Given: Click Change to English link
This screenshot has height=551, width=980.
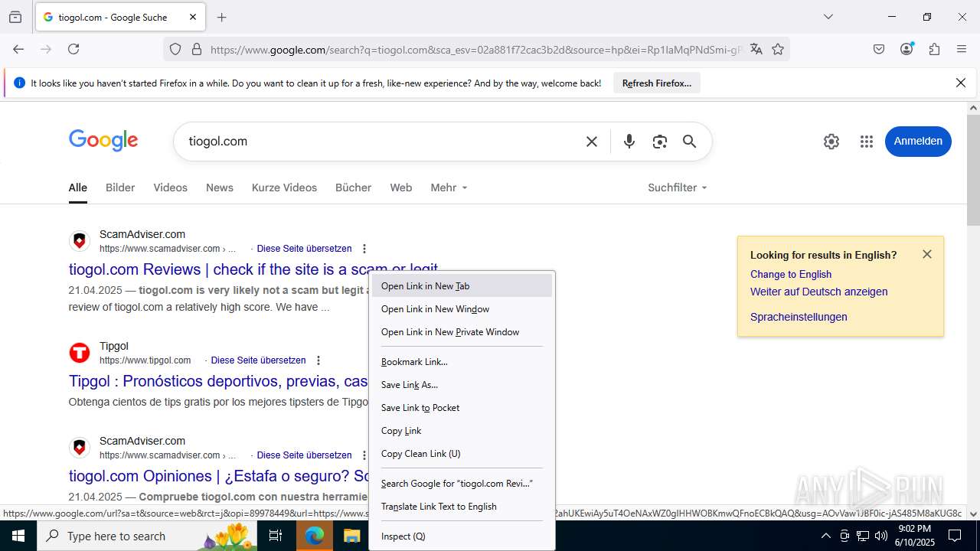Looking at the screenshot, I should click(x=791, y=274).
